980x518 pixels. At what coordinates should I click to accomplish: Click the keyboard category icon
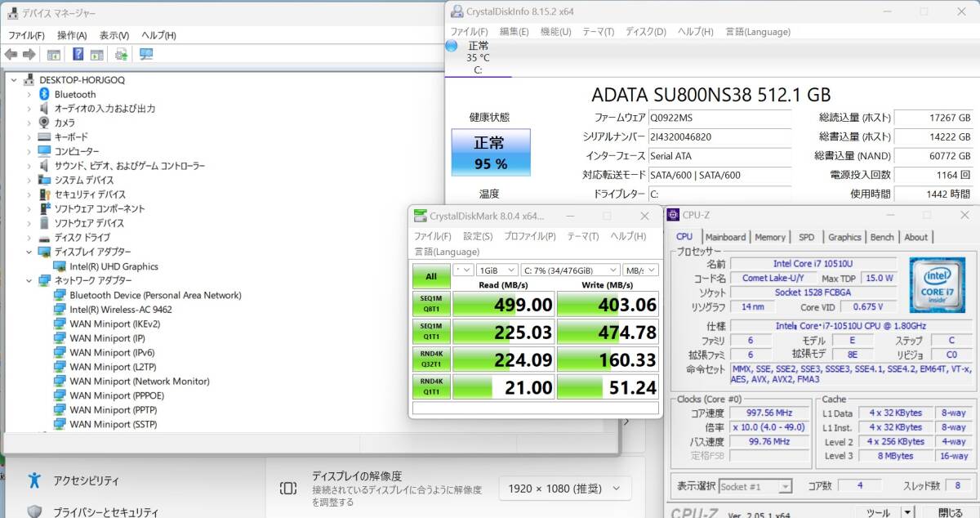click(44, 137)
